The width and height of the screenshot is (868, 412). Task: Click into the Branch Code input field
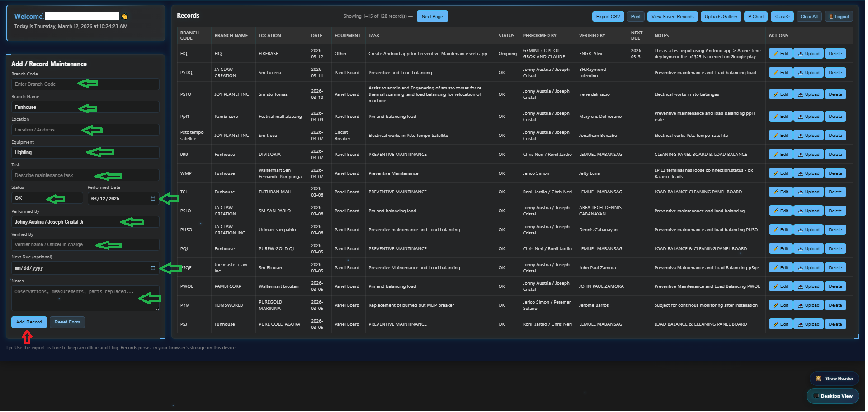click(85, 84)
